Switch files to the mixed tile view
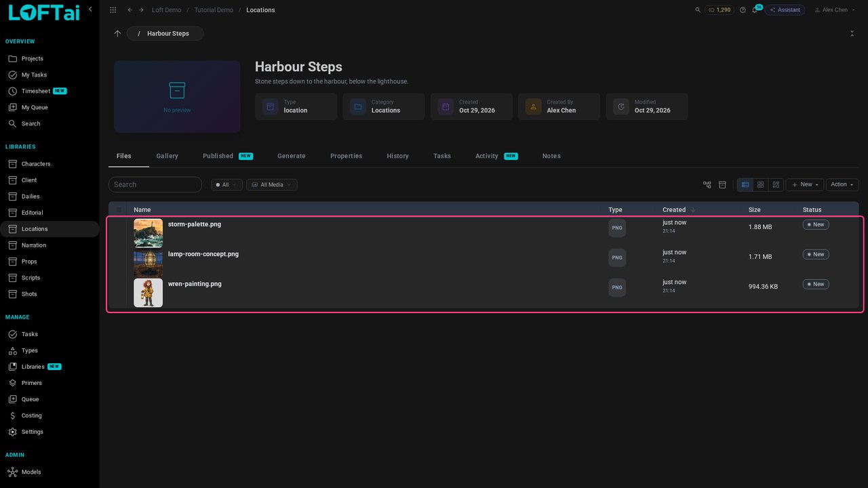The height and width of the screenshot is (488, 868). 776,184
